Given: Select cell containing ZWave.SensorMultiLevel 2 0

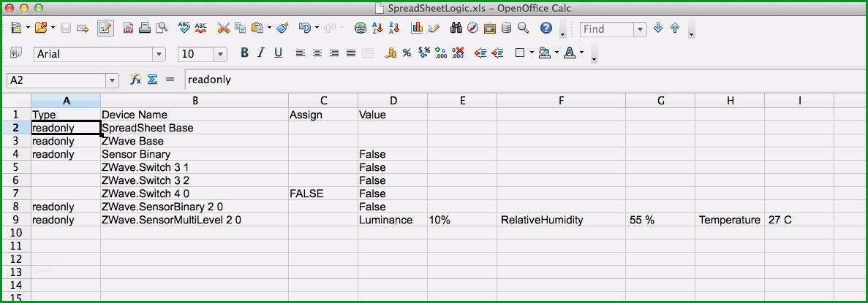Looking at the screenshot, I should click(x=195, y=220).
